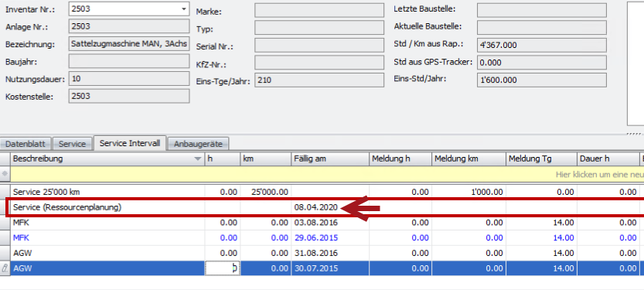Click the Bezeichnung field Sattelzugmaschine MAN

[x=129, y=44]
